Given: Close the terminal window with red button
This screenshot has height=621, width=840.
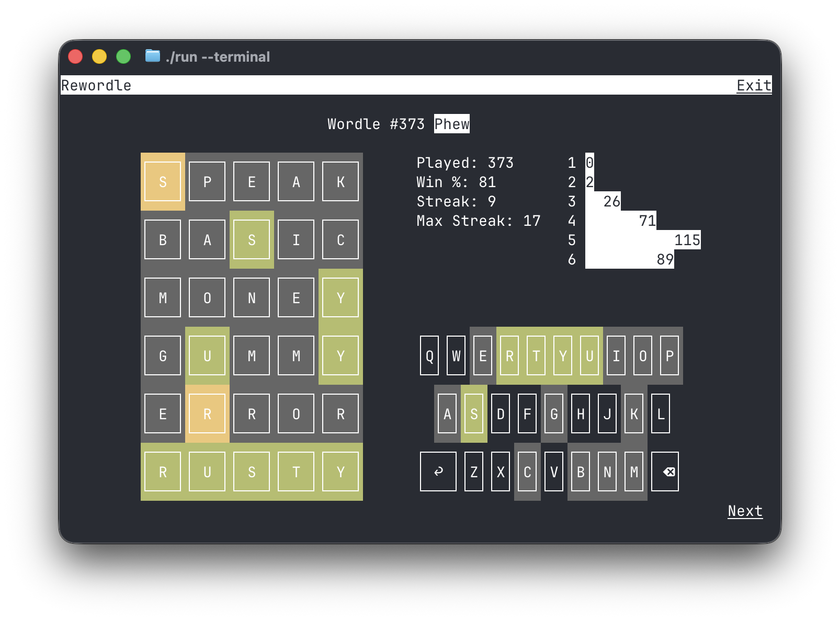Looking at the screenshot, I should click(75, 56).
